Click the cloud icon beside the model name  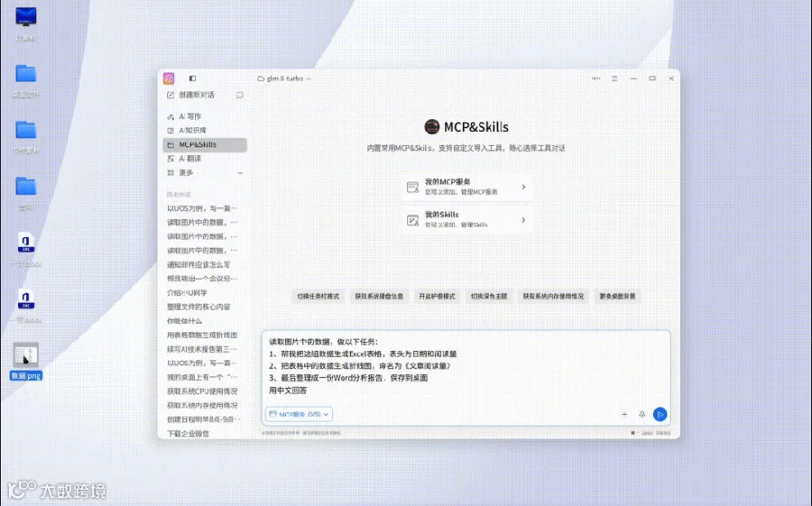pyautogui.click(x=261, y=78)
